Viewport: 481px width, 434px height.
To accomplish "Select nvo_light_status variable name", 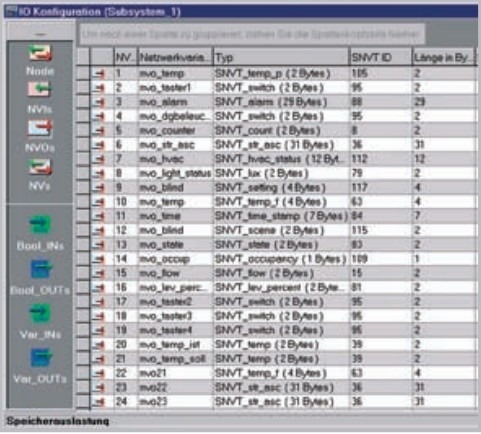I will [x=175, y=173].
